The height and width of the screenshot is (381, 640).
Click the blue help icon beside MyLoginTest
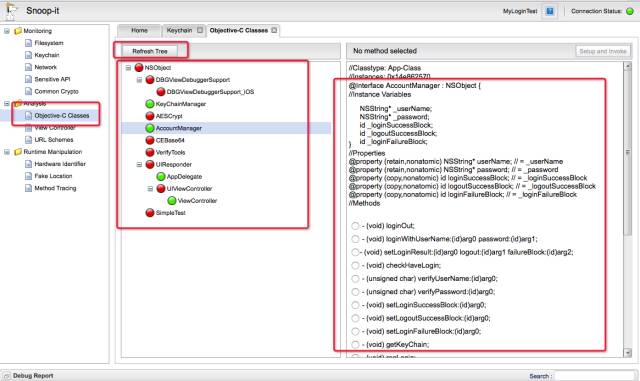(x=550, y=11)
